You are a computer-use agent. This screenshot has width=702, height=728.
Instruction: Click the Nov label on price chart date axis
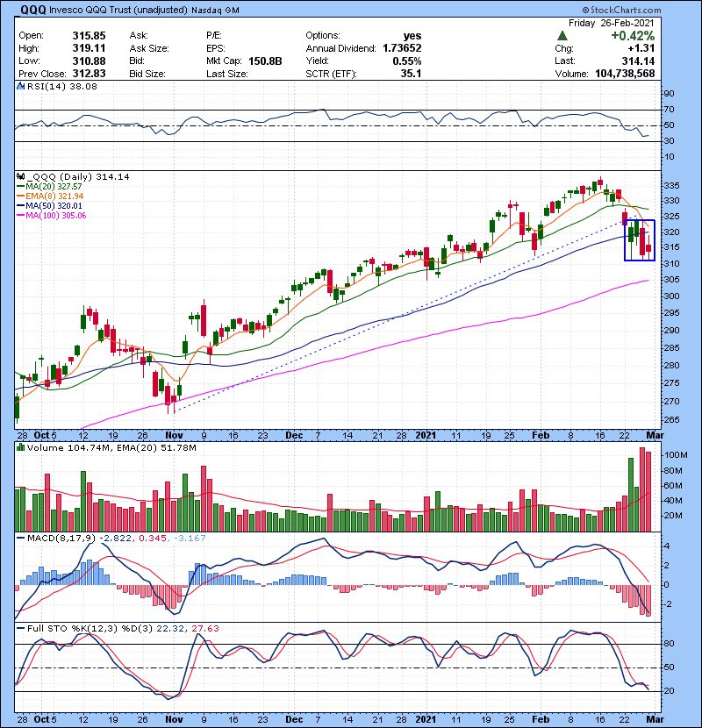point(175,436)
